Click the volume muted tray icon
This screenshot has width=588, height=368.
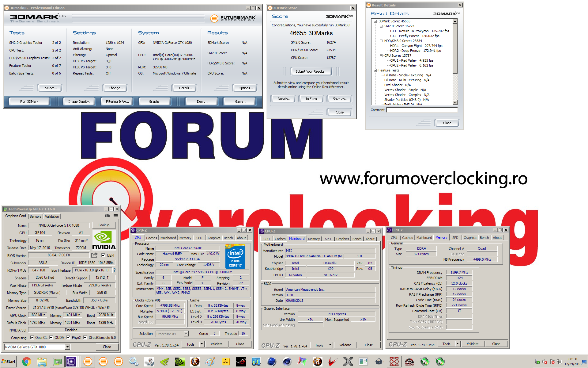[x=545, y=362]
